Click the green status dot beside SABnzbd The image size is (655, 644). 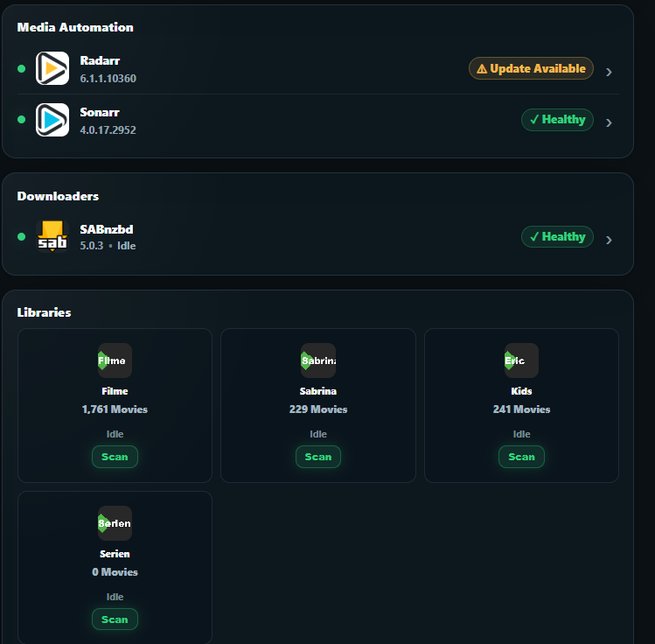[x=22, y=236]
